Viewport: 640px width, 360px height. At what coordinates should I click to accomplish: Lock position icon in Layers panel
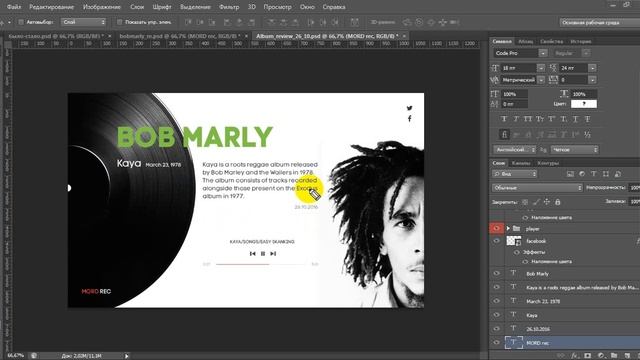[547, 202]
